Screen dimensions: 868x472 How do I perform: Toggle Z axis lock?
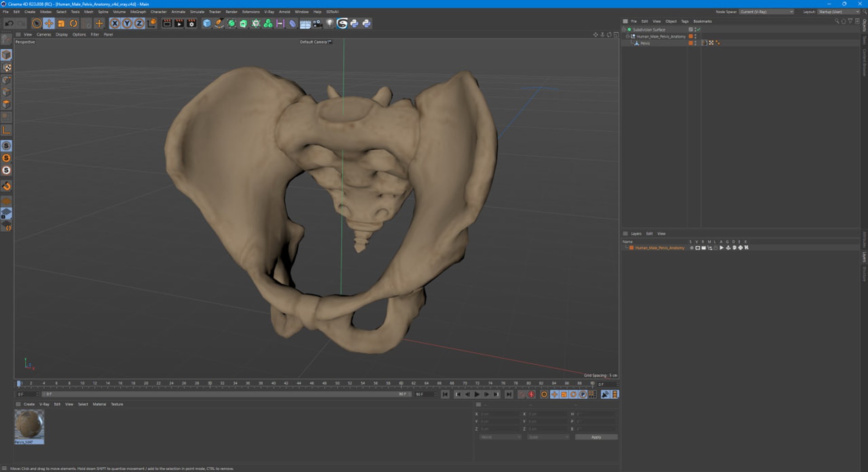139,24
